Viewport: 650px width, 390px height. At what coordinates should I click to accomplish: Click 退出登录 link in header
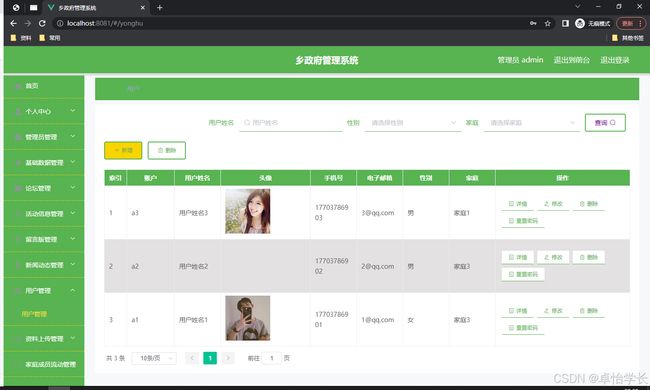pos(615,60)
